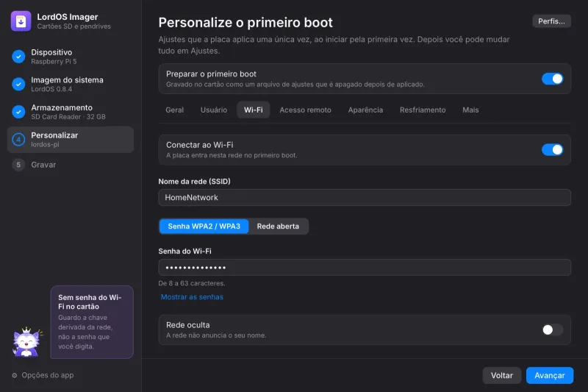588x392 pixels.
Task: Click the Dispositivo step checkmark icon
Action: tap(18, 57)
